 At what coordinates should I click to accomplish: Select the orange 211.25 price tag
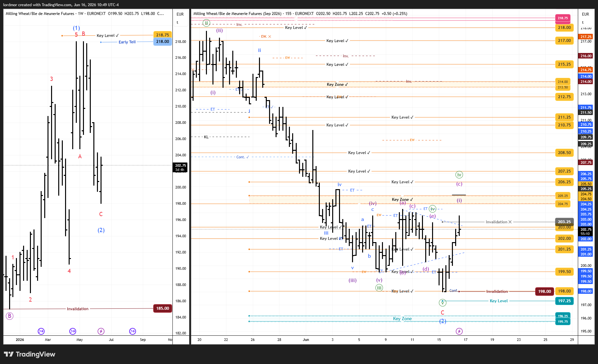564,117
